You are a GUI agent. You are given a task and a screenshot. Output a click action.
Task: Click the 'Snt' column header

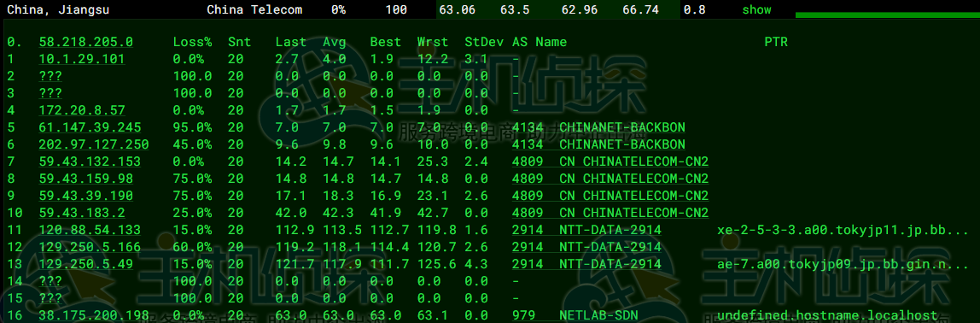point(239,42)
